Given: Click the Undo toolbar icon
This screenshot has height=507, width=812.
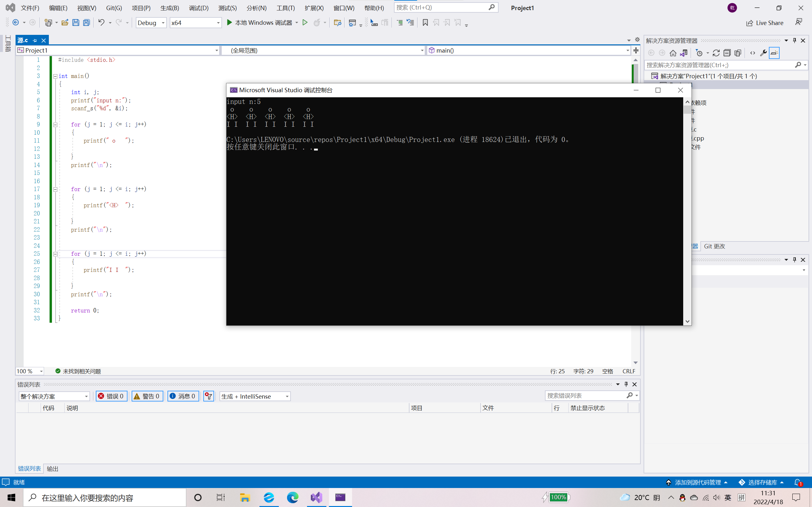Looking at the screenshot, I should [101, 22].
